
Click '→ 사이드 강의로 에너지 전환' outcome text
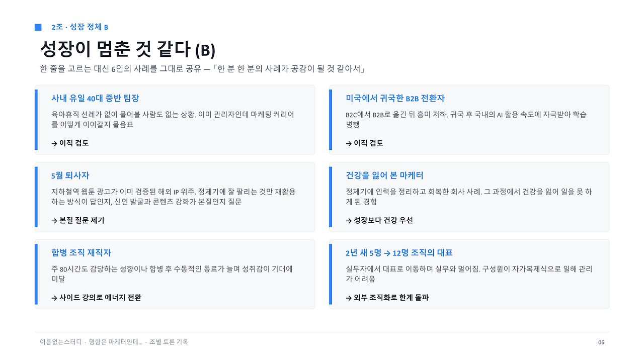[96, 298]
